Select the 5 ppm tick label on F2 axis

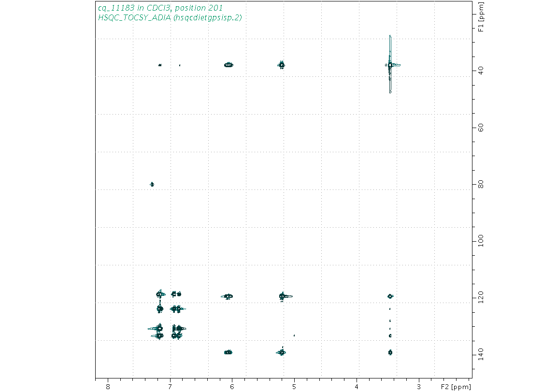pos(294,387)
